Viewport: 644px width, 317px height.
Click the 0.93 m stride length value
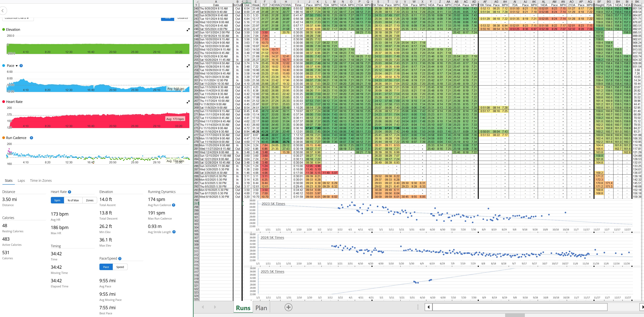155,226
